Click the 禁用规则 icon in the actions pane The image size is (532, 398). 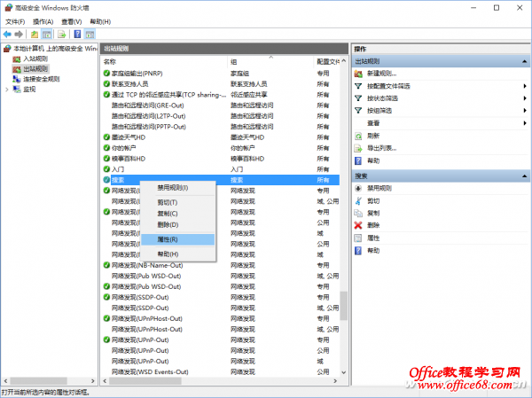click(x=358, y=188)
